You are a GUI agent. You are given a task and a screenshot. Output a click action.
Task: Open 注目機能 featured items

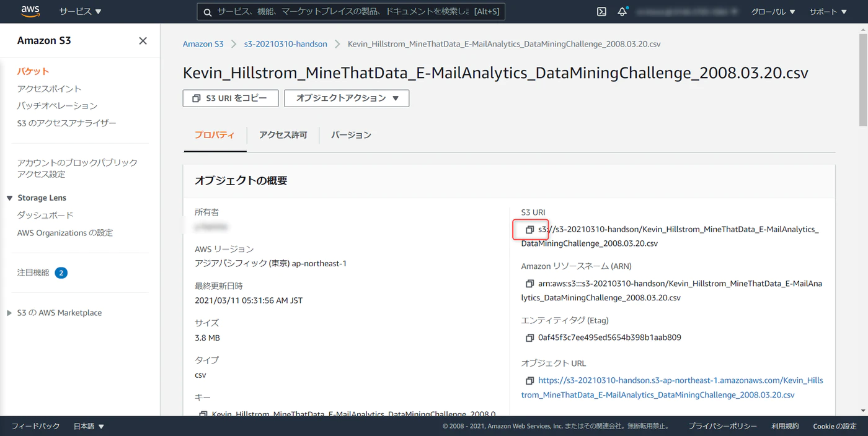coord(33,272)
